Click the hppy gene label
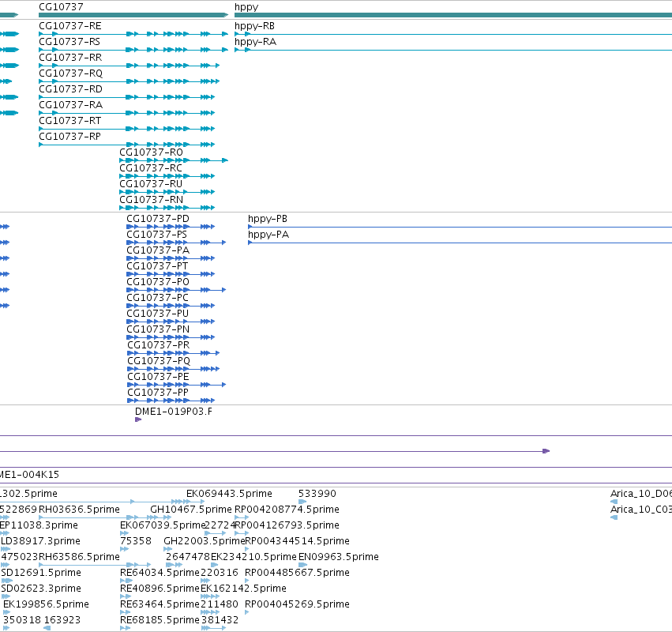Image resolution: width=672 pixels, height=632 pixels. pyautogui.click(x=246, y=7)
